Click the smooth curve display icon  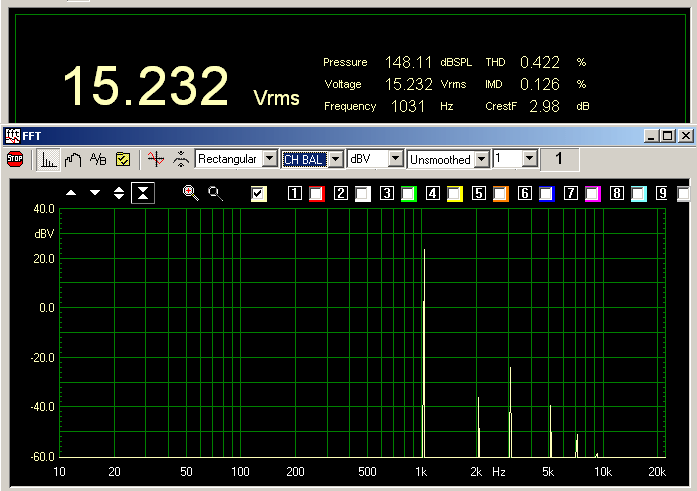click(72, 158)
